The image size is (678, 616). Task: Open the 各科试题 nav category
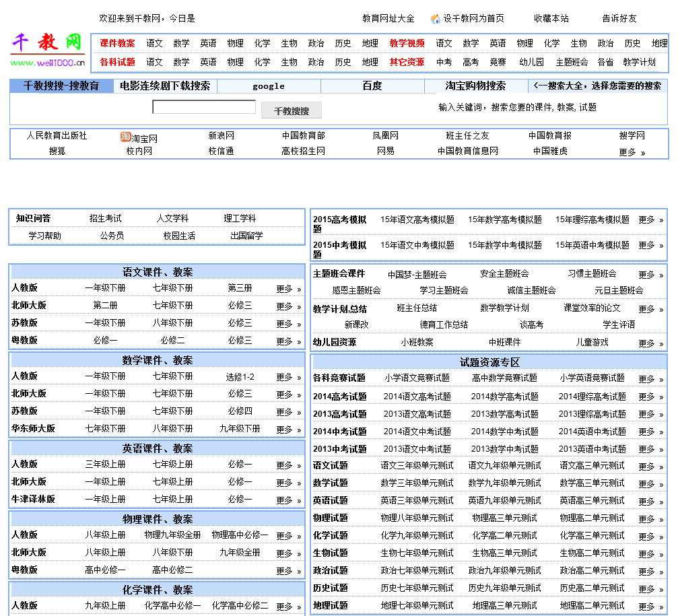click(117, 62)
